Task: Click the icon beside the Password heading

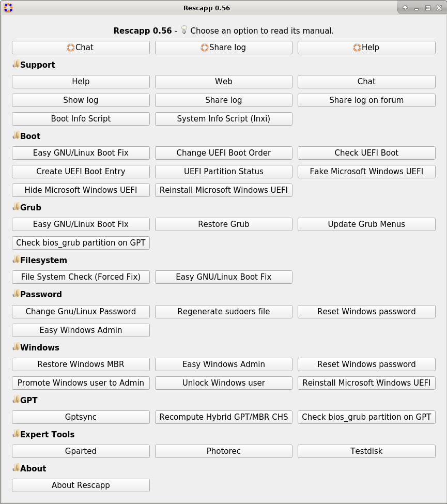Action: click(x=16, y=294)
